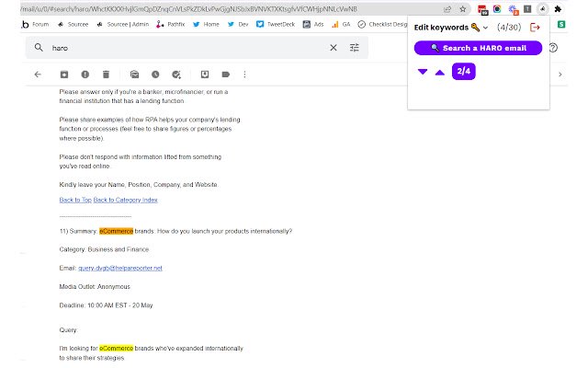Viewport: 588px width, 368px height.
Task: Open the Twitter Home bookmark
Action: [206, 25]
